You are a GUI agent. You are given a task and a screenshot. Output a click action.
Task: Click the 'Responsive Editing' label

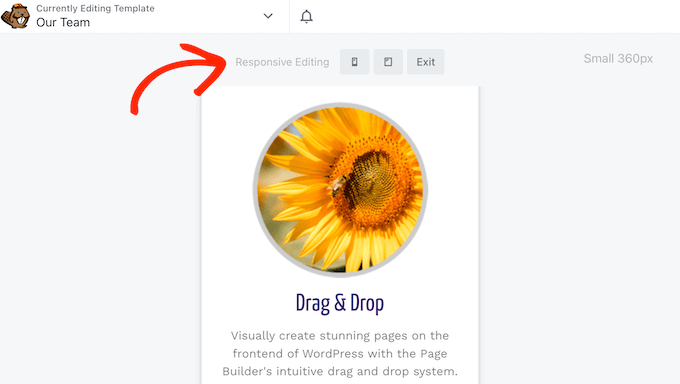[282, 62]
